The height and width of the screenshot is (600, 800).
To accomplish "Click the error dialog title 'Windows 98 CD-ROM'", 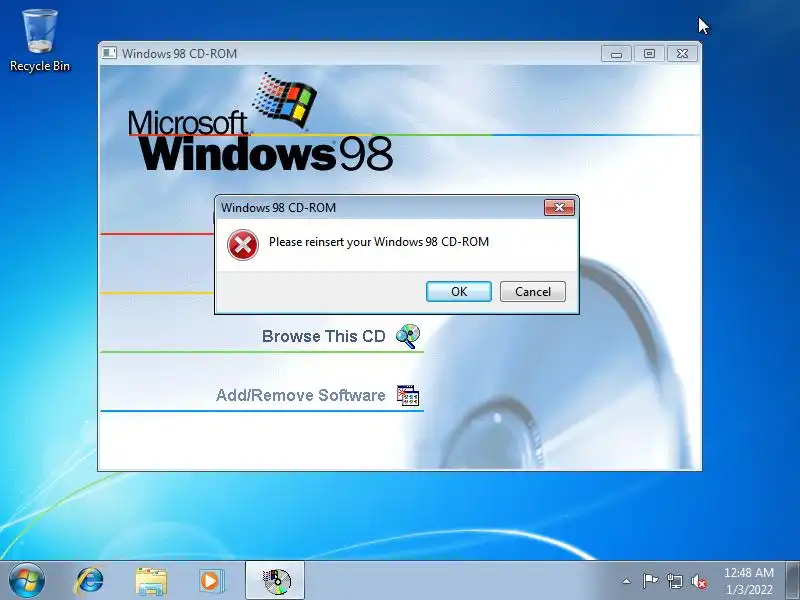I will (x=279, y=208).
